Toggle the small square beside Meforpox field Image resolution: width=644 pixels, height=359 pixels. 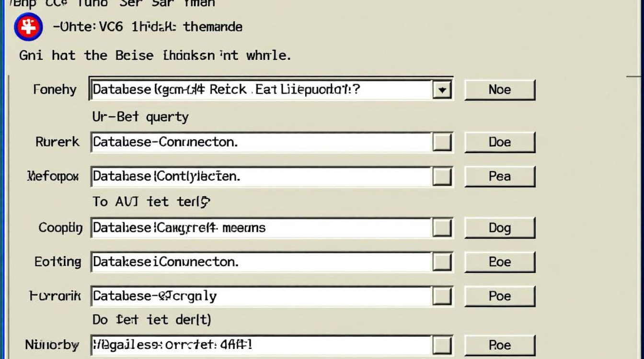tap(442, 177)
